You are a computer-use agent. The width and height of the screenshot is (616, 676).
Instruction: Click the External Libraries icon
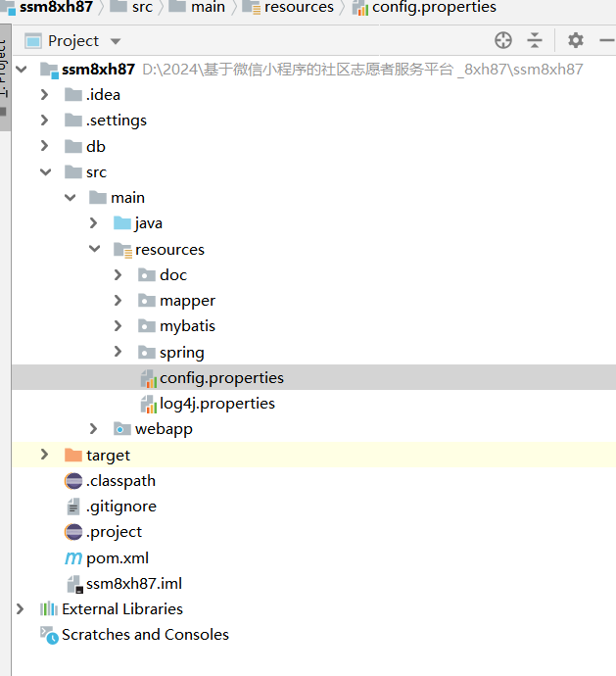click(x=49, y=609)
